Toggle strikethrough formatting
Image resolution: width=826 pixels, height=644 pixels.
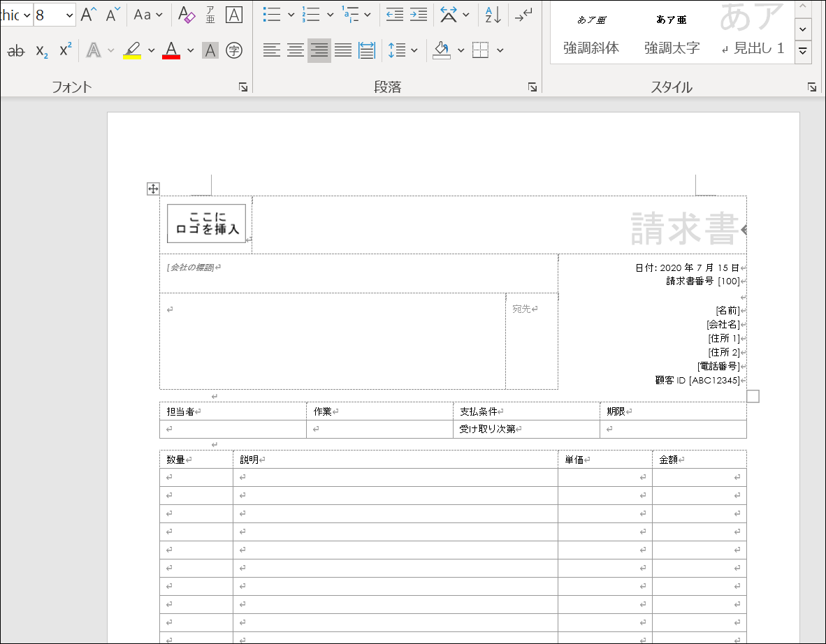tap(16, 50)
